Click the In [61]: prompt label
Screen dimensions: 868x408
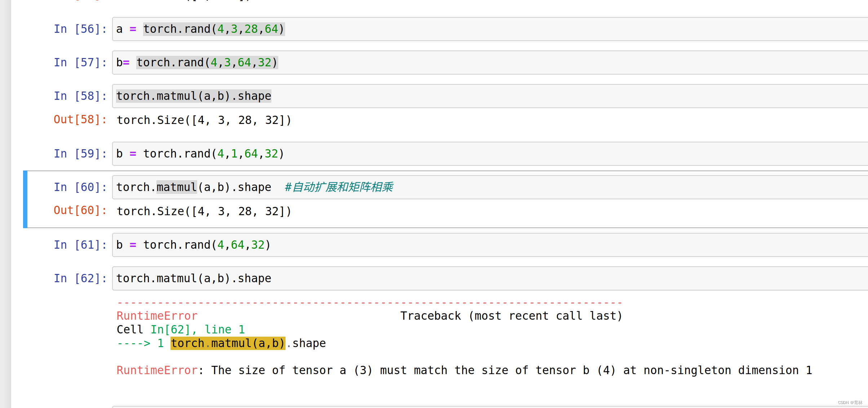click(80, 245)
